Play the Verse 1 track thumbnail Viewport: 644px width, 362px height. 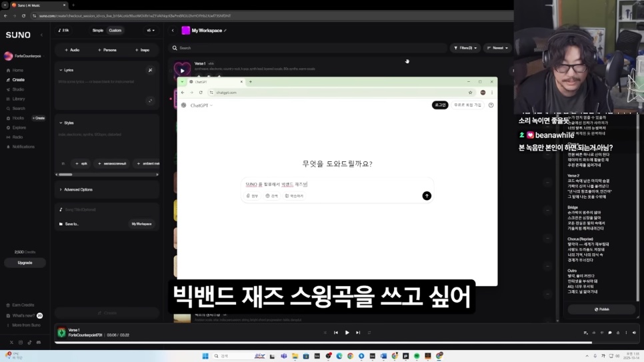click(x=182, y=70)
